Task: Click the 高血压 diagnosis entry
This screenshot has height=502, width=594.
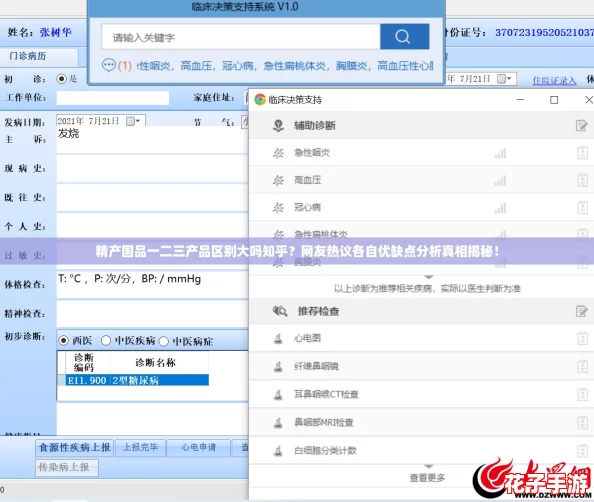Action: pos(308,180)
